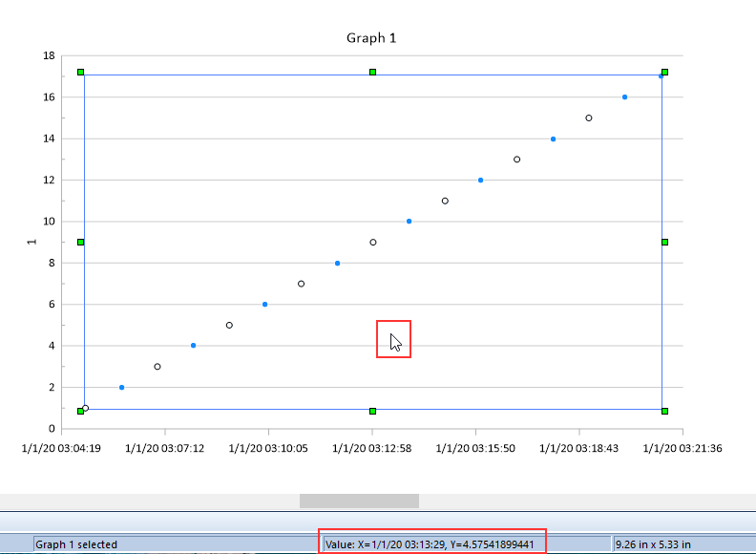Select the "Graph 1" chart title
The width and height of the screenshot is (756, 554).
[370, 38]
